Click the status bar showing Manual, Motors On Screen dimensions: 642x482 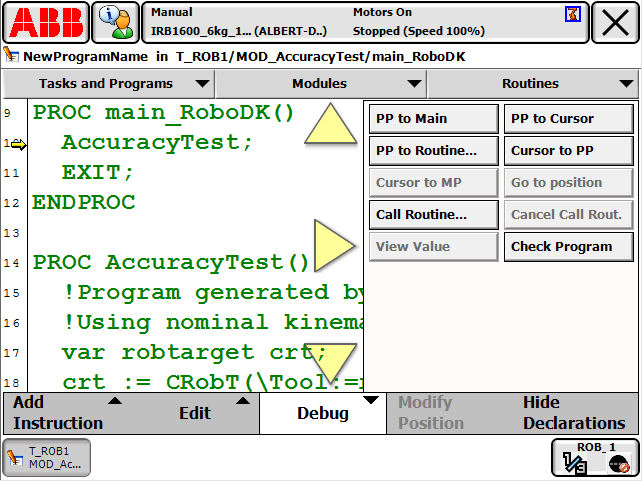(365, 22)
